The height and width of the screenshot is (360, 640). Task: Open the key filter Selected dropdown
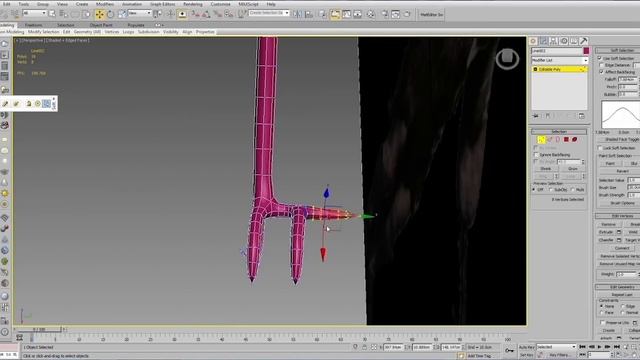tap(556, 347)
